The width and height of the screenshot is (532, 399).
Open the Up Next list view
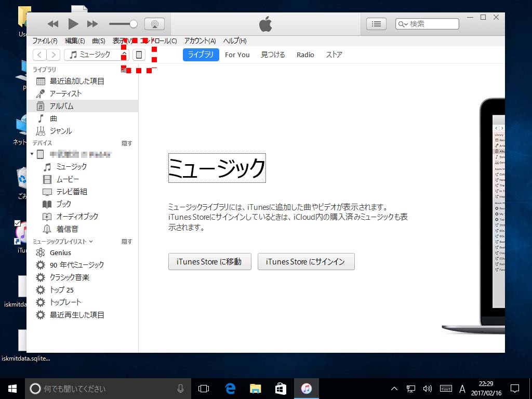[377, 24]
